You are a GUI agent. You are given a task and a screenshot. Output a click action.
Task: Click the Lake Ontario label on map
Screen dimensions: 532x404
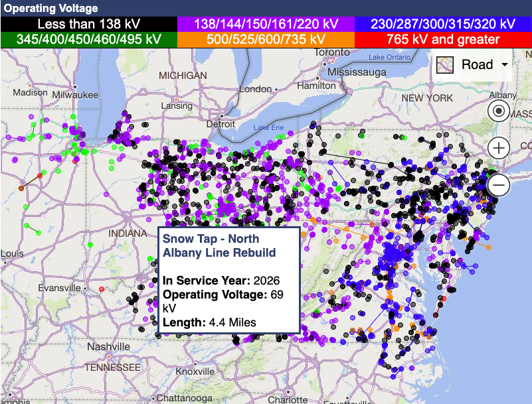(x=389, y=57)
